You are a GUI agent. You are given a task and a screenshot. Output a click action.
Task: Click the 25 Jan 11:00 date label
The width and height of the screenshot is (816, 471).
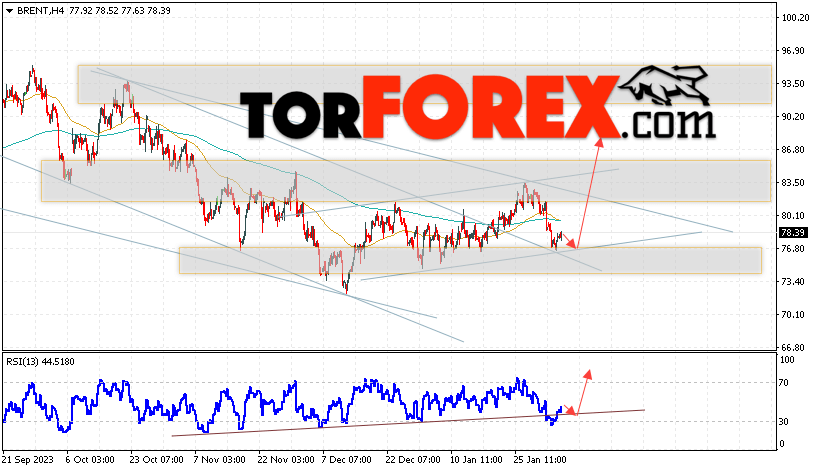pyautogui.click(x=540, y=460)
